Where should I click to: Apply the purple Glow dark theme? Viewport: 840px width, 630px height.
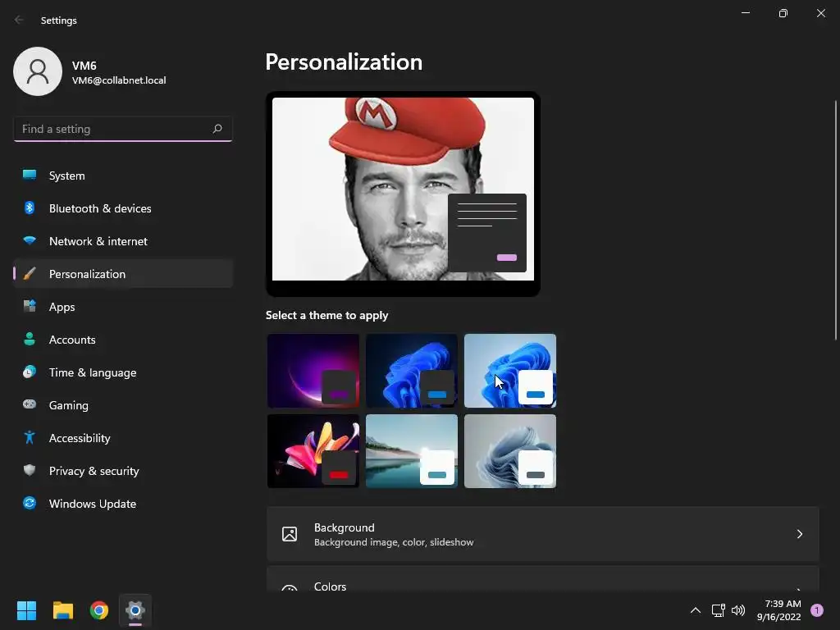pos(313,371)
